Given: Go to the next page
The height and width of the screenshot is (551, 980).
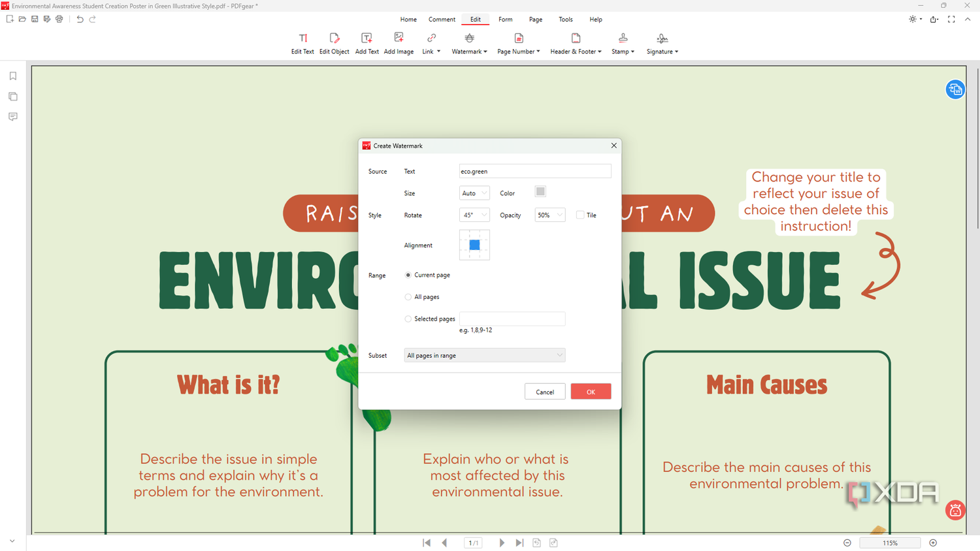Looking at the screenshot, I should (502, 543).
